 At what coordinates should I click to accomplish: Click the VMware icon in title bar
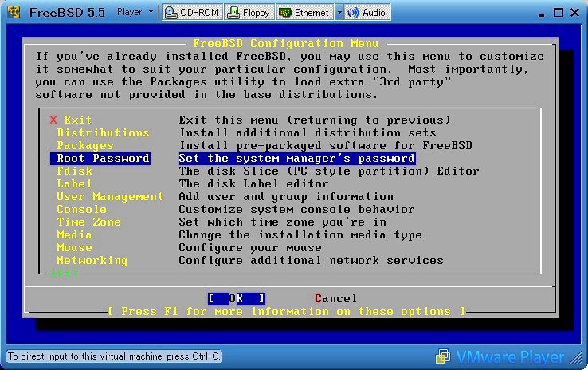click(12, 12)
